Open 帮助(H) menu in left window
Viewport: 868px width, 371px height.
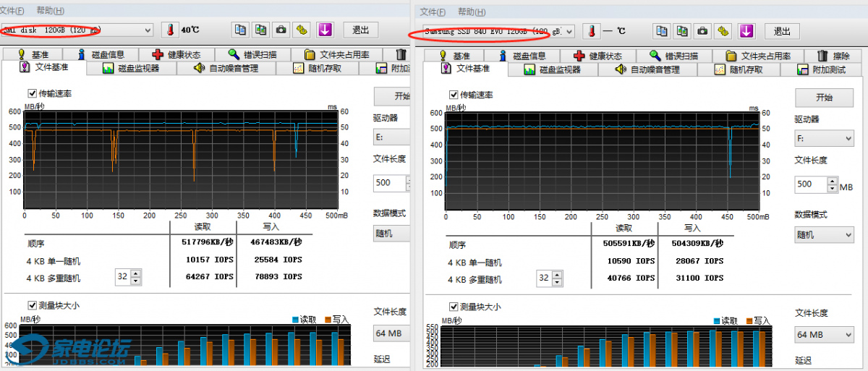point(50,11)
